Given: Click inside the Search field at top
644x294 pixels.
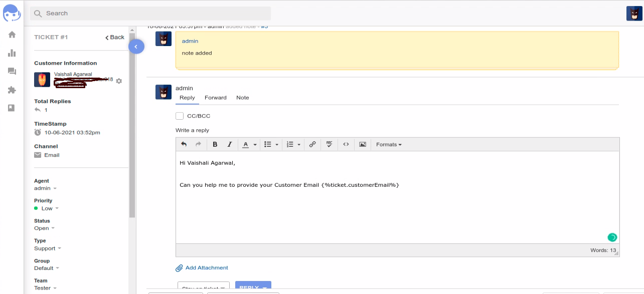Looking at the screenshot, I should coord(150,13).
